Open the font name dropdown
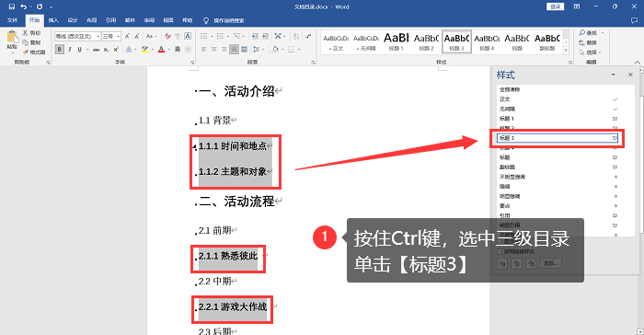This screenshot has width=644, height=335. coord(98,36)
